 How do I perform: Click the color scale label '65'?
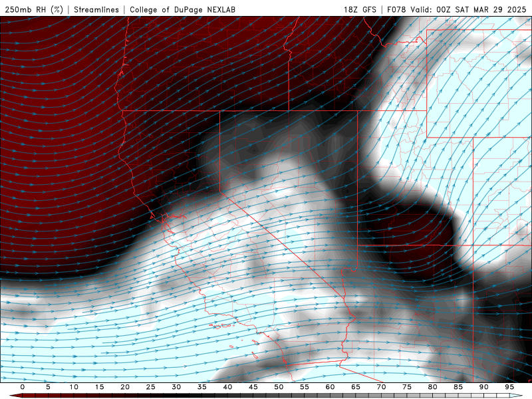point(356,387)
